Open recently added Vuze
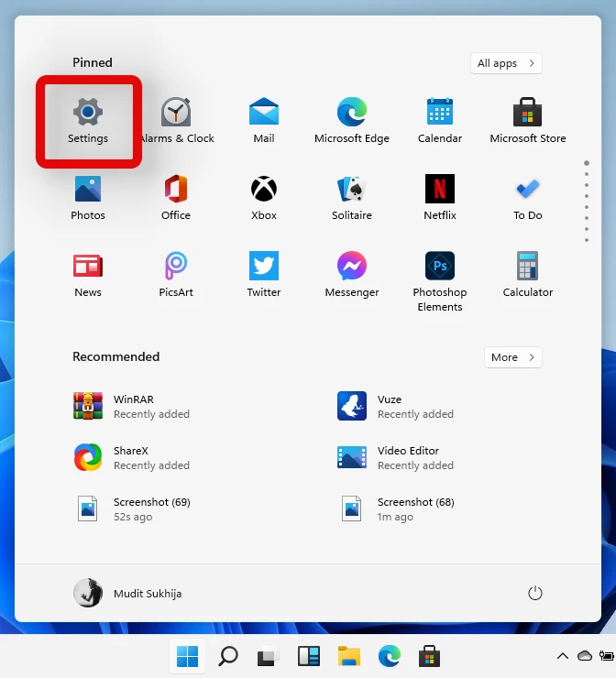The image size is (616, 678). click(x=395, y=406)
